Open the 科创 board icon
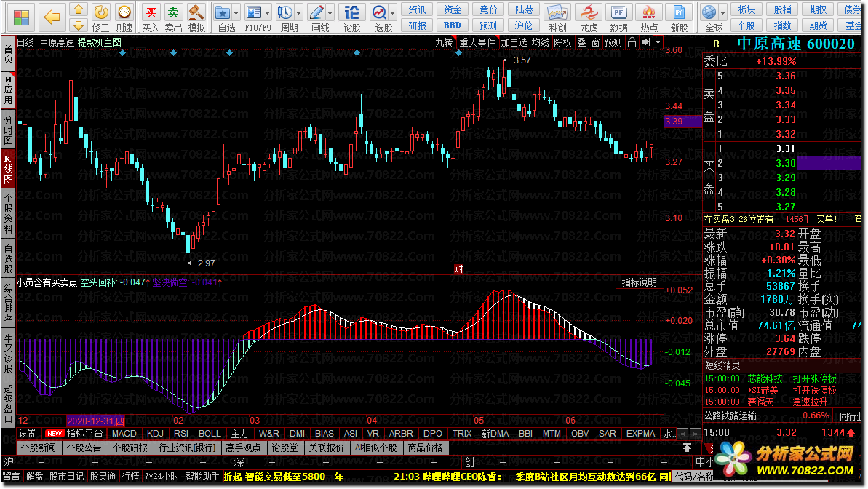The height and width of the screenshot is (489, 868). [x=557, y=12]
